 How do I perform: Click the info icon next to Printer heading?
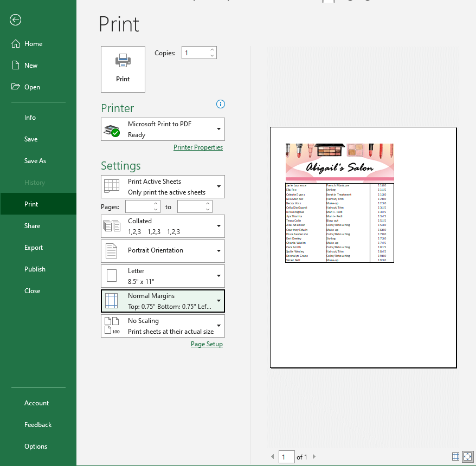[220, 104]
